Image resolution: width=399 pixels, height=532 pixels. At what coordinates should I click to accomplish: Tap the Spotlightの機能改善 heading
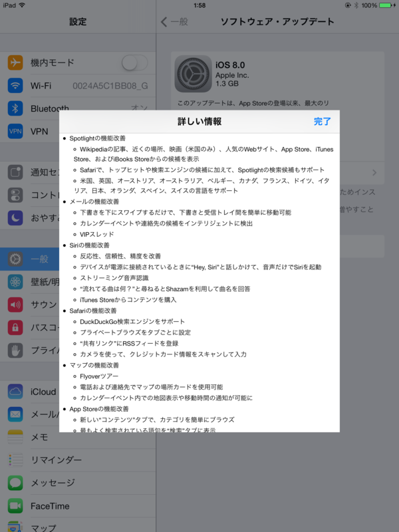click(97, 138)
